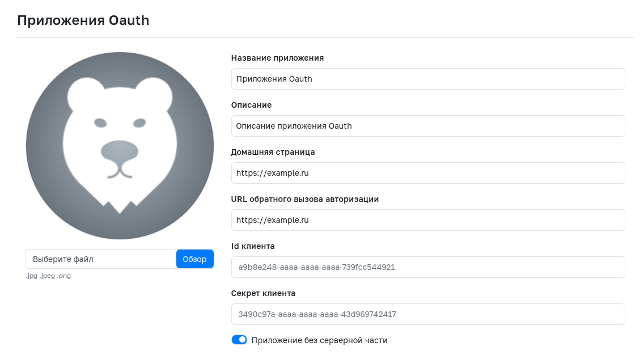Click the Описание label
This screenshot has width=644, height=355.
[x=251, y=105]
